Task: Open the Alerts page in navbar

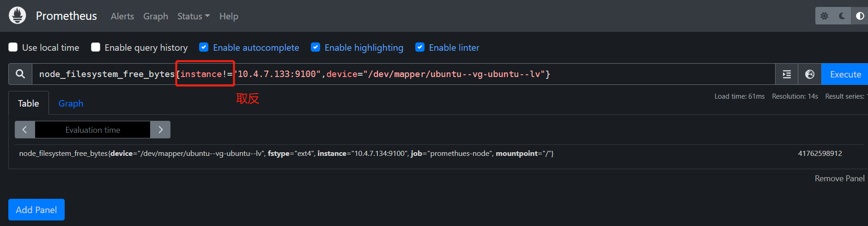Action: [x=122, y=16]
